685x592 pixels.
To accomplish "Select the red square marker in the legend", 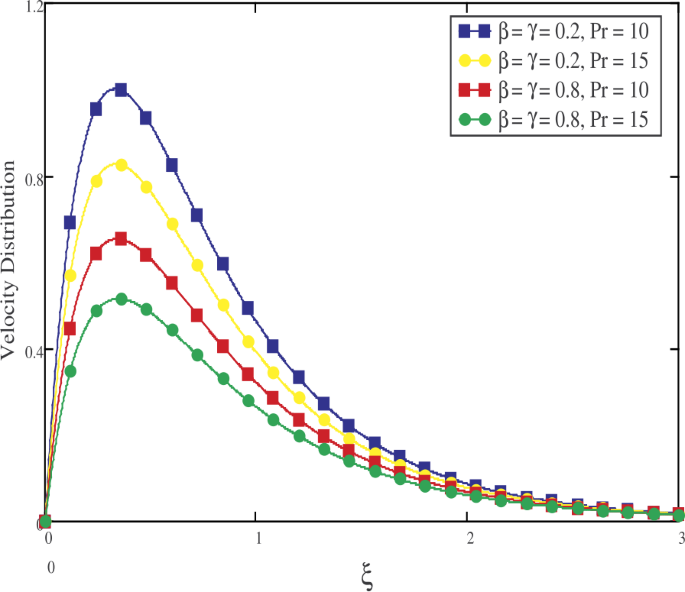I will point(474,90).
